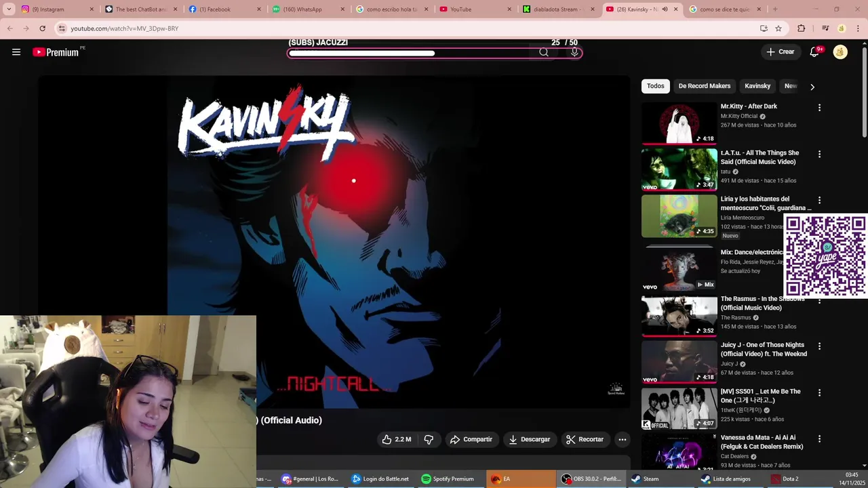
Task: Open options for Vanessa da Mata video
Action: [x=819, y=439]
